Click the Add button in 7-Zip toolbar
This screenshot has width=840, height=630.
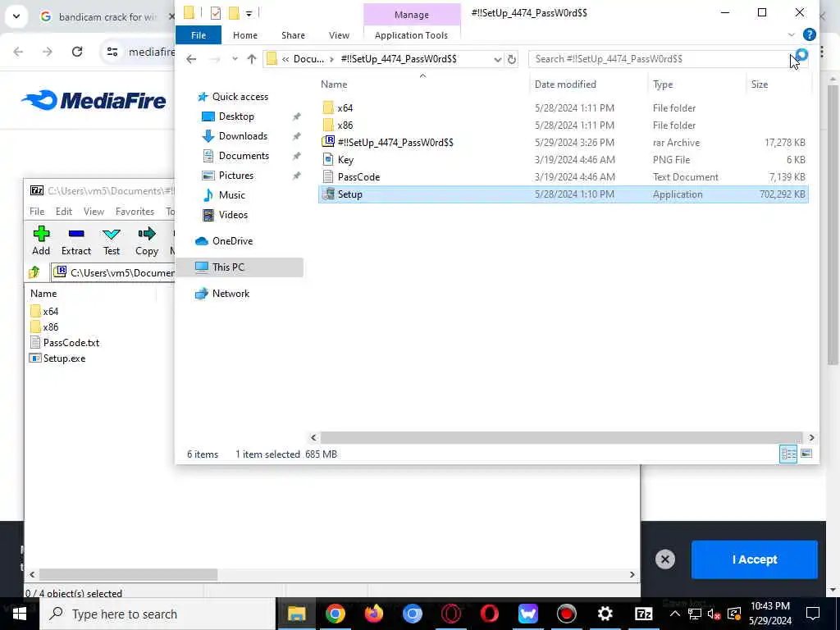click(41, 240)
